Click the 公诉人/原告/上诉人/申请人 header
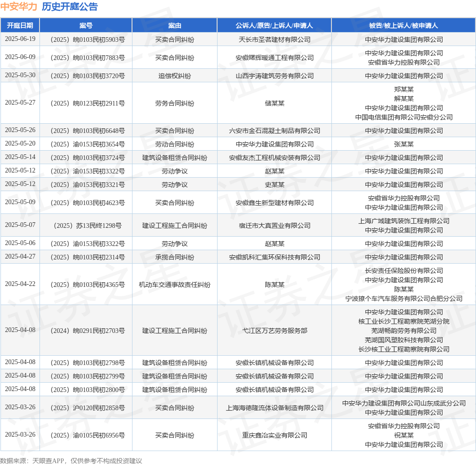Screen dimensions: 476x465 274,26
